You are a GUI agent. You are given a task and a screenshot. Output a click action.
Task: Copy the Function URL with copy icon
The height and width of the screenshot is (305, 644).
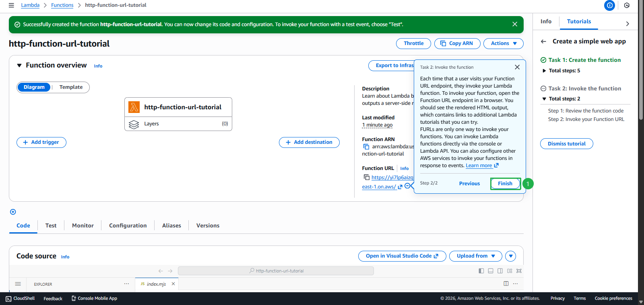[x=366, y=177]
